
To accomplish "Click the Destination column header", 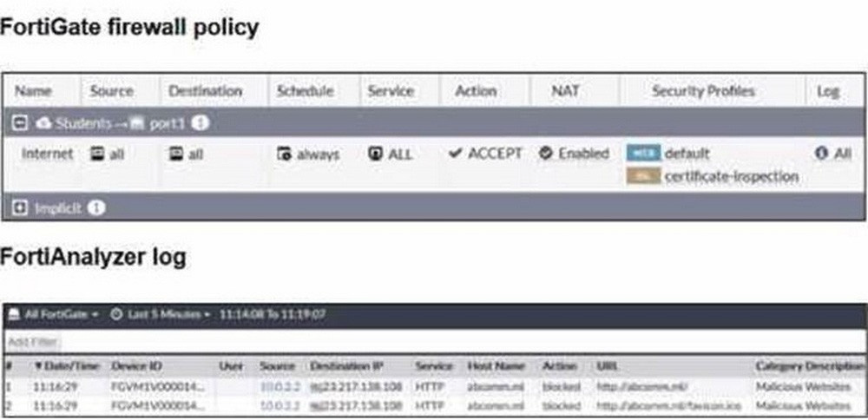I will (206, 91).
